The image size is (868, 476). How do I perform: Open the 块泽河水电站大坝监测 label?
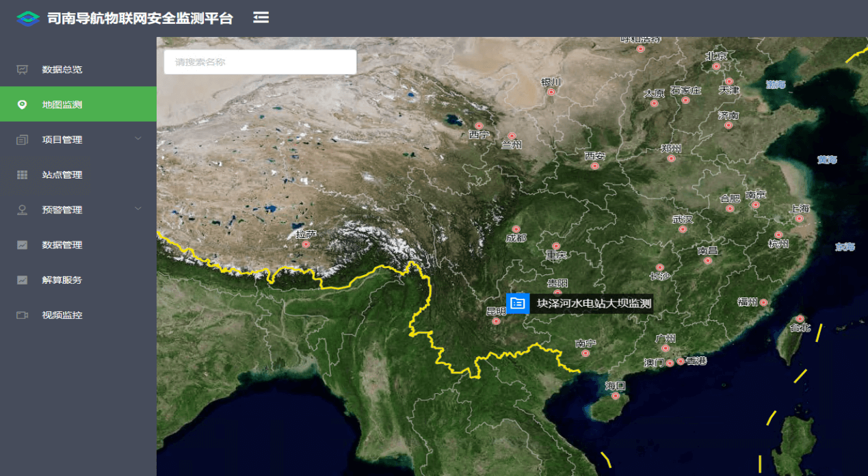click(593, 304)
